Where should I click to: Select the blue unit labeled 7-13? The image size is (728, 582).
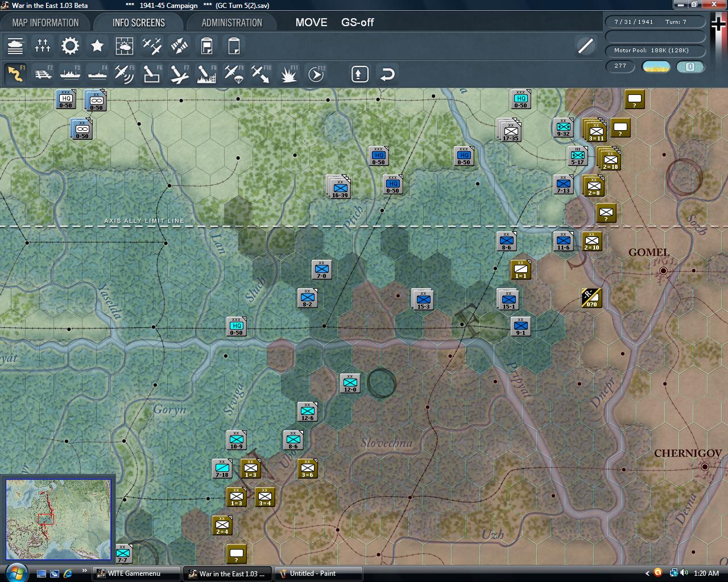click(563, 185)
